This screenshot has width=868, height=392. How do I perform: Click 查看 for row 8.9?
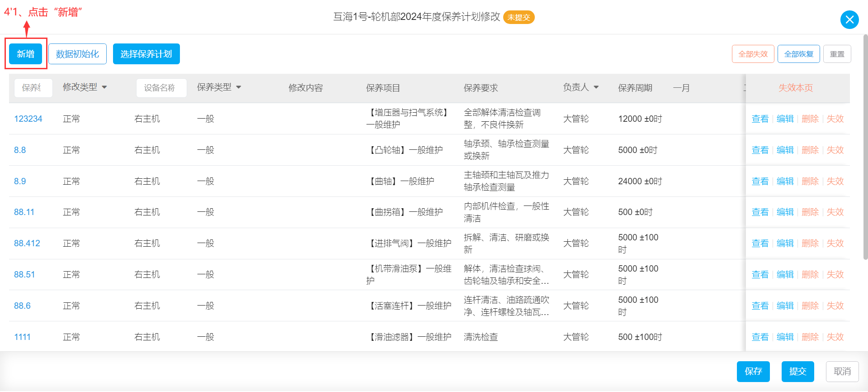point(760,181)
